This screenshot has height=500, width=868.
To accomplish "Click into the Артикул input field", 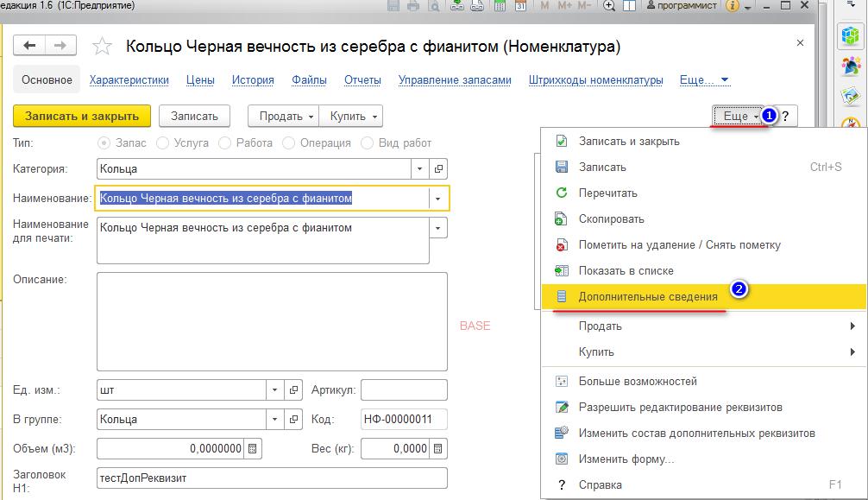I will 404,390.
